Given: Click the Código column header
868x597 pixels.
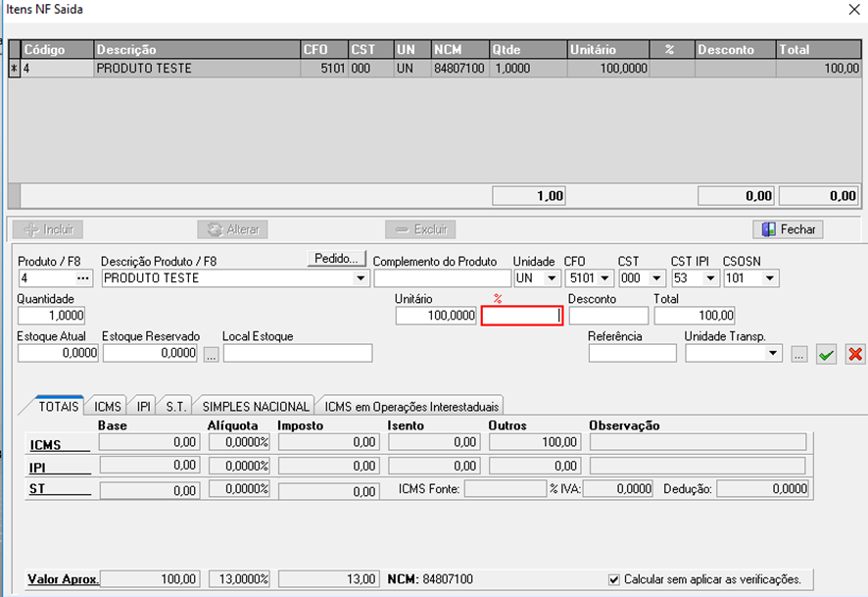Looking at the screenshot, I should pyautogui.click(x=58, y=49).
